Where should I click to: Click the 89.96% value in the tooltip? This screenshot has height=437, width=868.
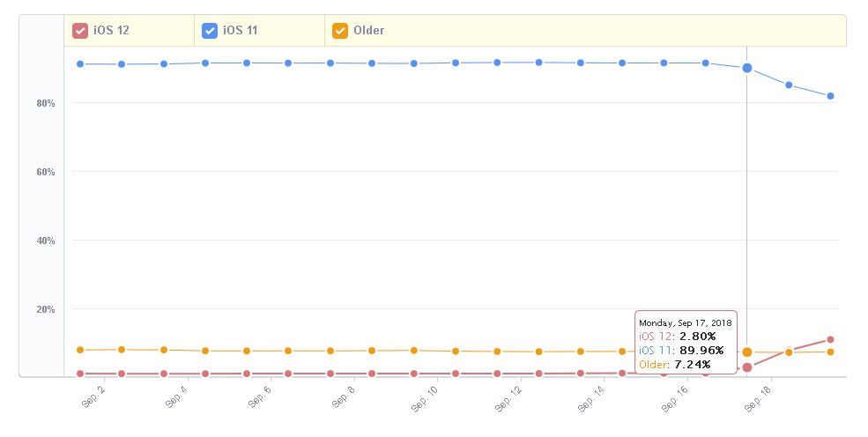coord(701,351)
